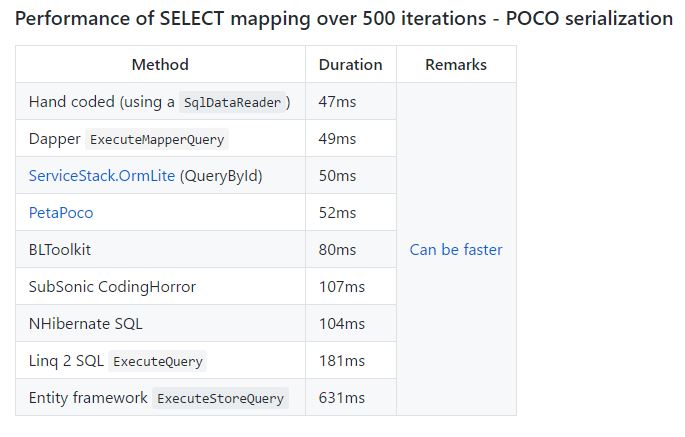Select the BLToolkit row cell

pos(60,250)
